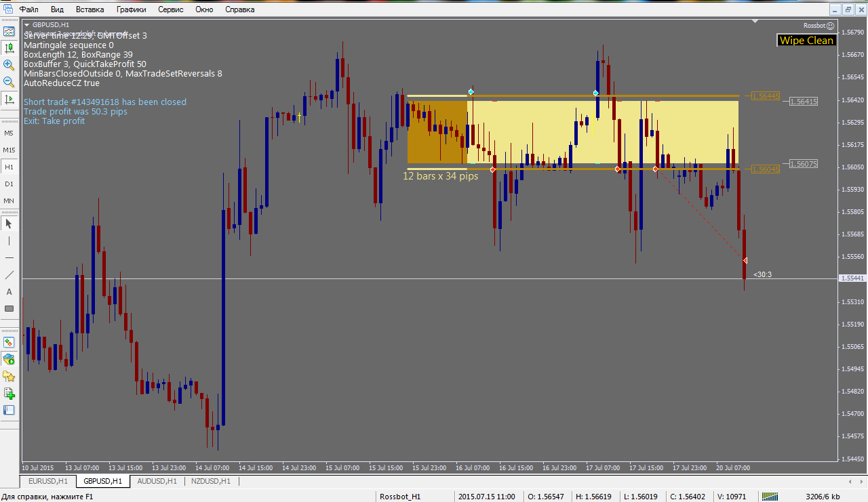
Task: Click the 1.56415 price label
Action: 804,102
